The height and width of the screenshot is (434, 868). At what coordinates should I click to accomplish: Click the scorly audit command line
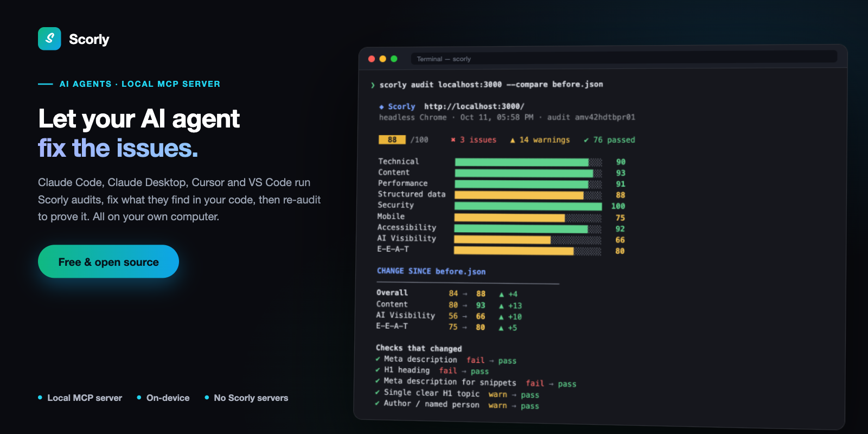point(491,85)
